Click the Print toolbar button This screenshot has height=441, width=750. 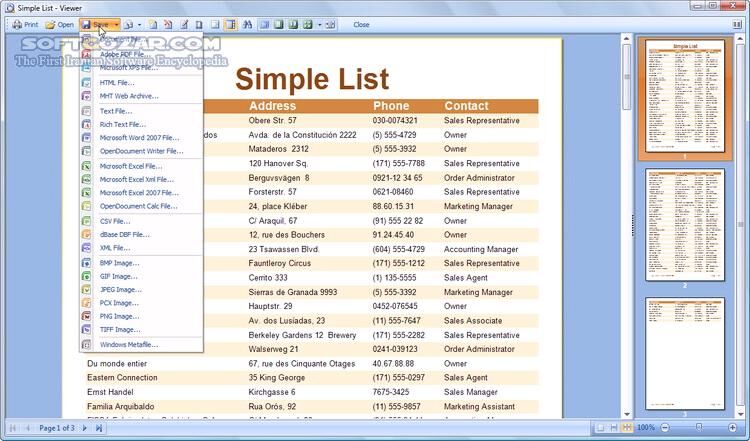[25, 24]
